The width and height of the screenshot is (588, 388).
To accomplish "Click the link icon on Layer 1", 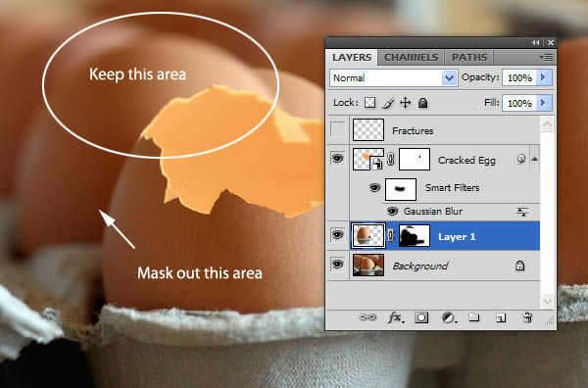I will pos(391,236).
